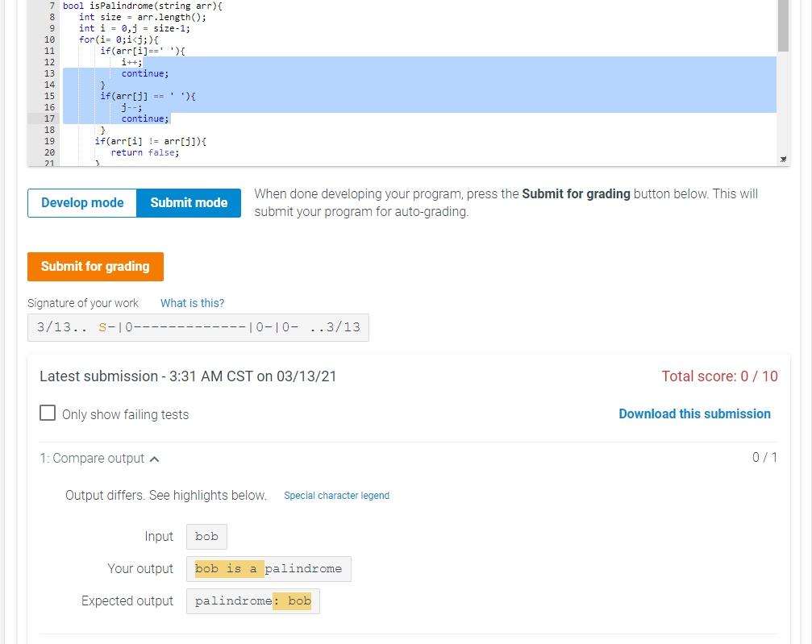Select the Submit mode tab
Viewport: 812px width, 644px height.
tap(188, 202)
